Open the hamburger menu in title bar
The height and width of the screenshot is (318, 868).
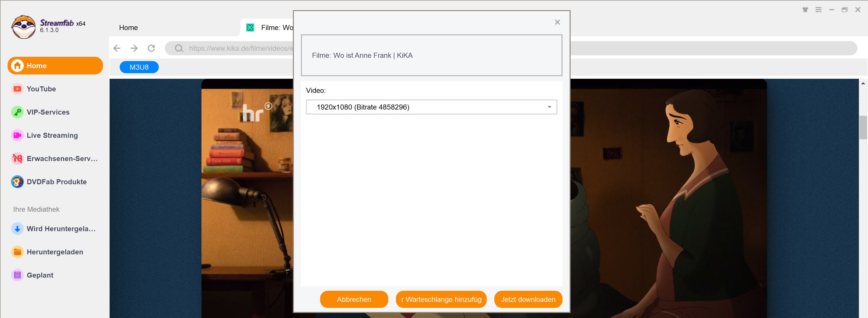[x=818, y=9]
